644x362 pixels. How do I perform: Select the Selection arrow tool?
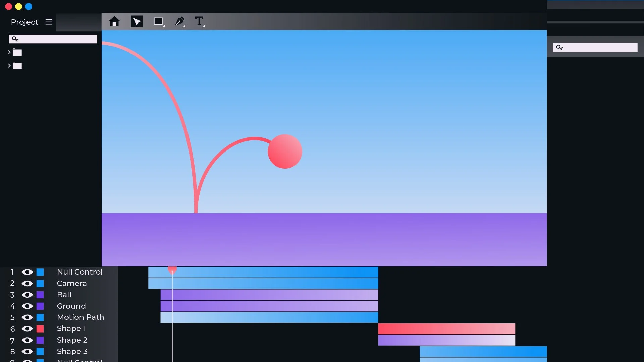137,22
